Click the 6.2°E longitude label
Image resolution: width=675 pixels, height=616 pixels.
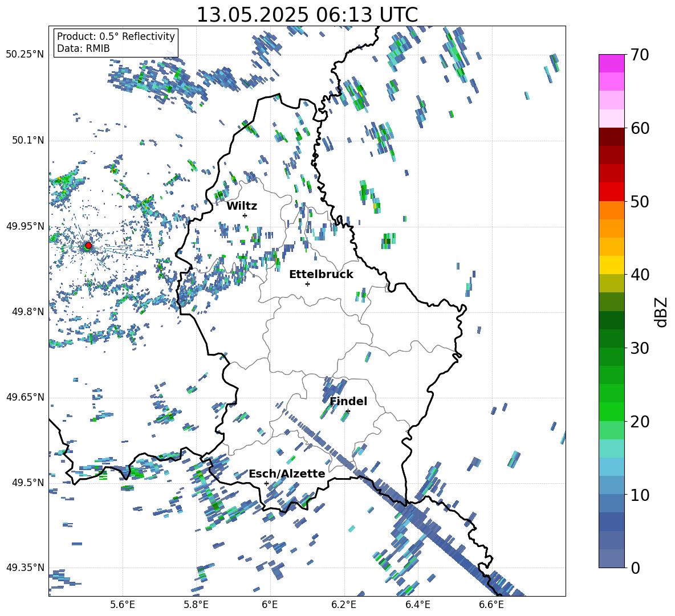344,605
